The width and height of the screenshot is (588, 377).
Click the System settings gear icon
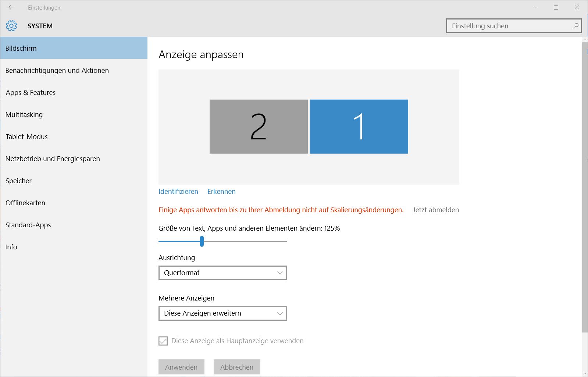(x=11, y=26)
